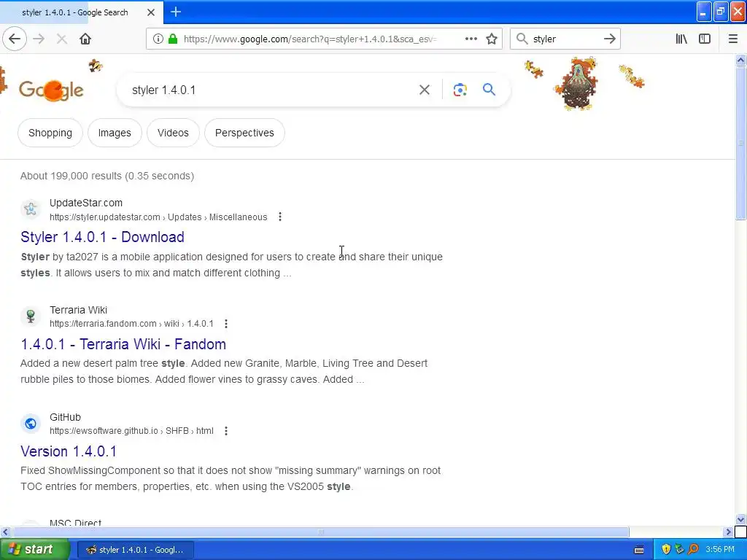Open the Styler 1.4.0.1 - Download result
The height and width of the screenshot is (560, 747).
(x=102, y=237)
